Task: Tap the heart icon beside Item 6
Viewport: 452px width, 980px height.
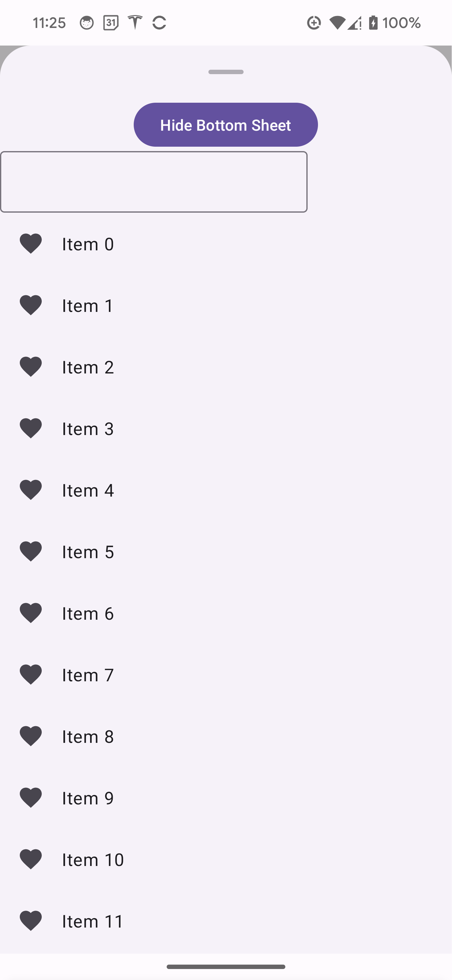Action: tap(31, 613)
